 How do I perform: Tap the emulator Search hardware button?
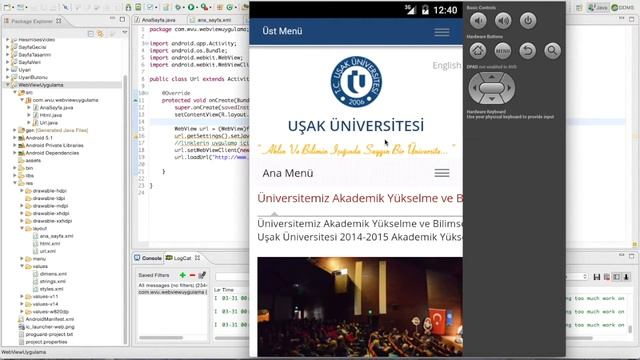[552, 51]
